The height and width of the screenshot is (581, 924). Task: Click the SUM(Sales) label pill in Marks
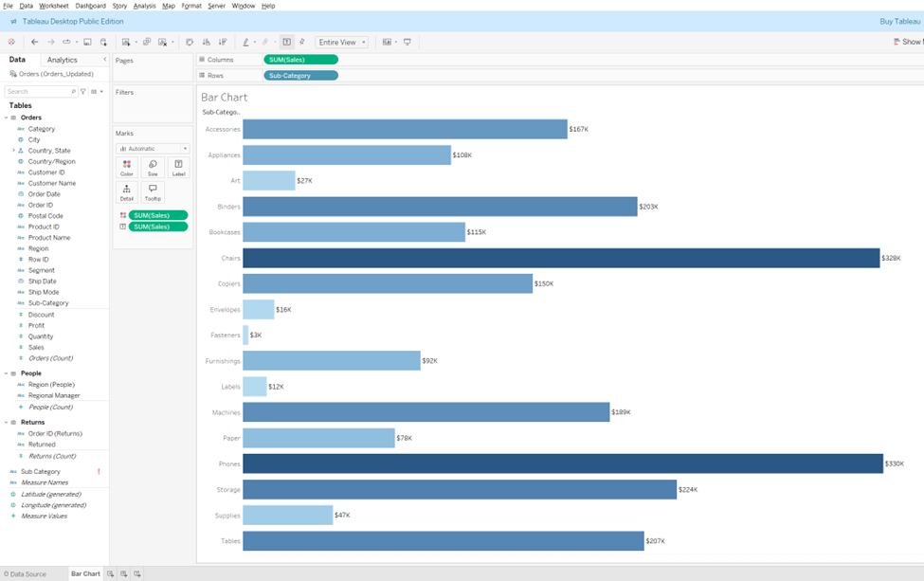point(158,227)
